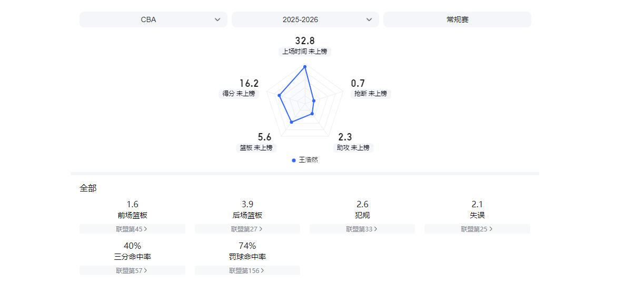Select the 篮板 未上榜 label

(x=256, y=148)
